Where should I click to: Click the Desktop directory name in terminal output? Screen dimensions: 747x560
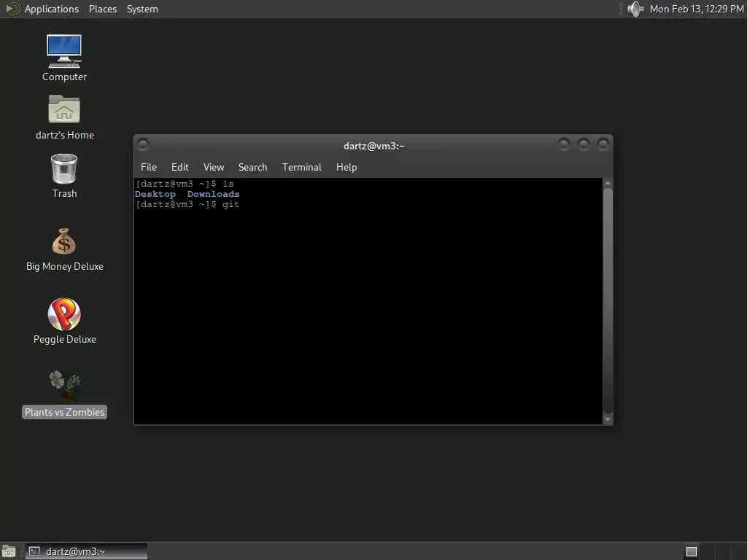point(155,194)
